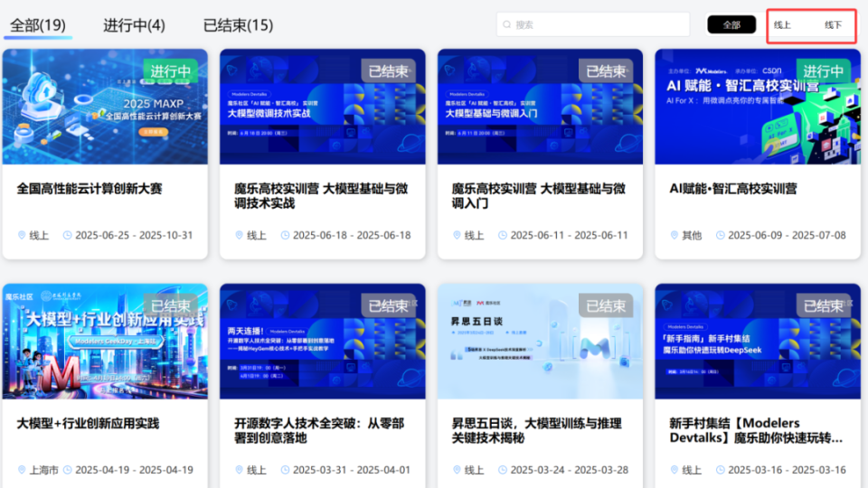Click 已结束 badge on 两天连播 card
This screenshot has height=488, width=868.
(x=388, y=305)
